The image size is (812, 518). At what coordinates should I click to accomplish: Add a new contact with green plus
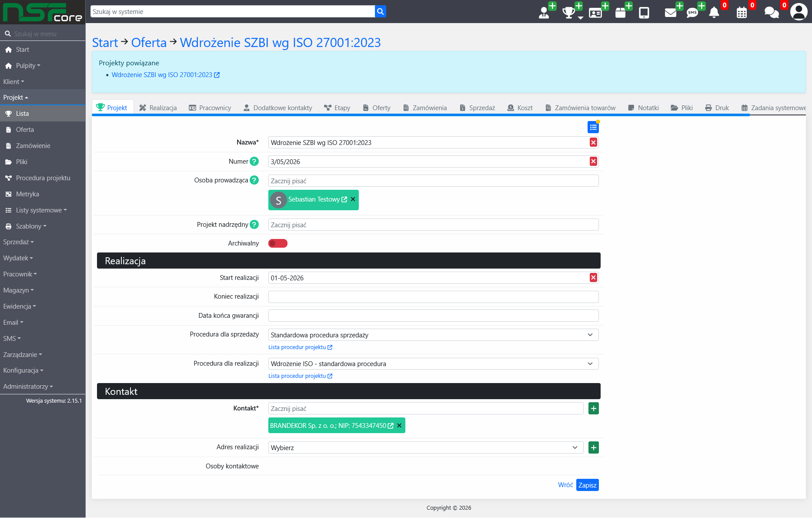[x=594, y=408]
